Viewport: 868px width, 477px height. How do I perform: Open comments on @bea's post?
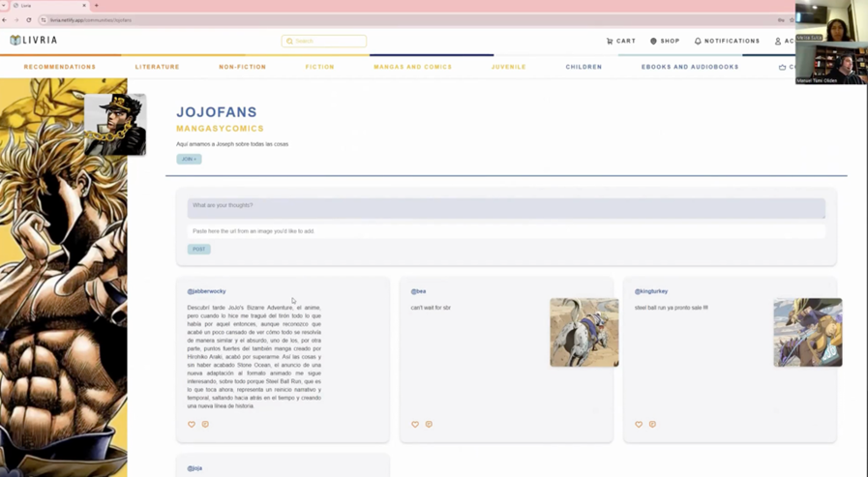[429, 425]
